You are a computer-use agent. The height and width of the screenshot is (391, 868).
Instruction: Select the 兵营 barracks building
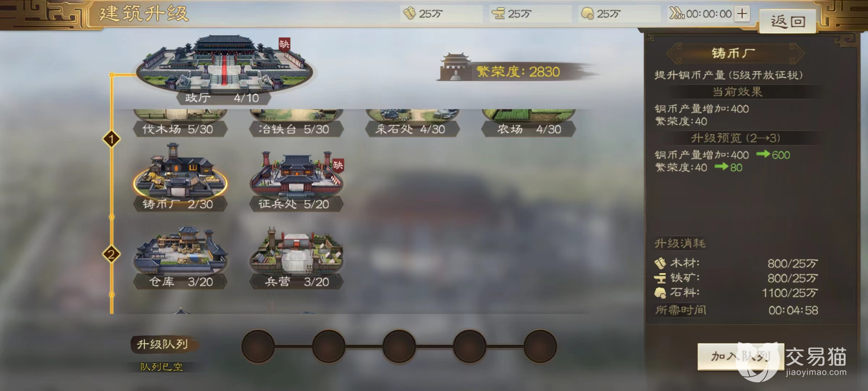click(x=296, y=258)
